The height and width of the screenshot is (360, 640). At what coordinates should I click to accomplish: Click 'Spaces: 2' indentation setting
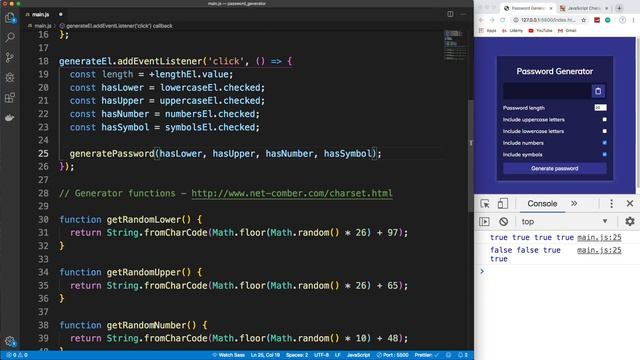(x=297, y=355)
